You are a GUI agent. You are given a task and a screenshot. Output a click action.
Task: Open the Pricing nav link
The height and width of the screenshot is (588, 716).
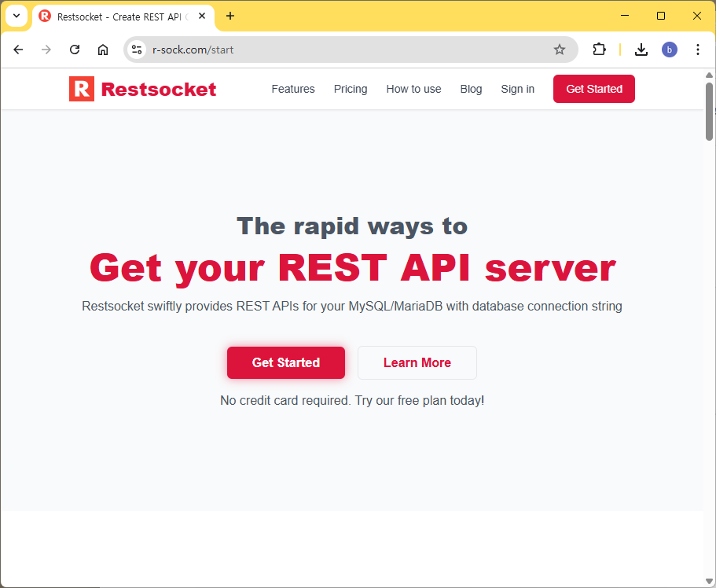[351, 89]
